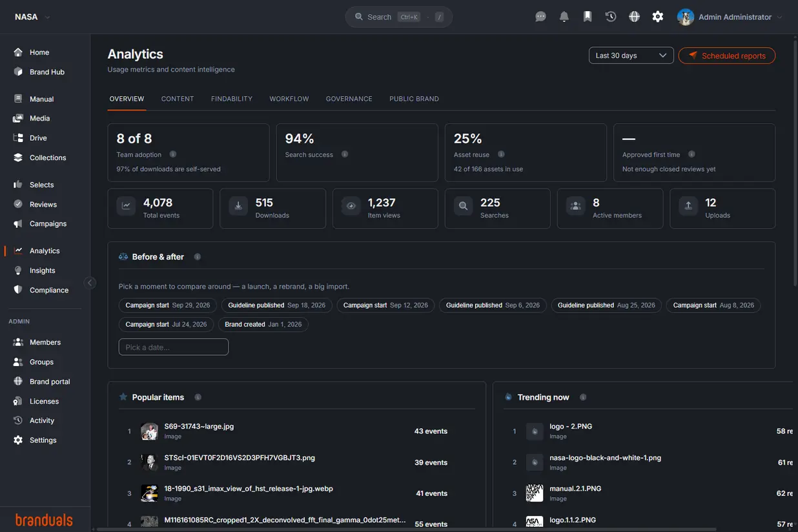798x532 pixels.
Task: Open the NASA brand switcher dropdown
Action: [32, 17]
